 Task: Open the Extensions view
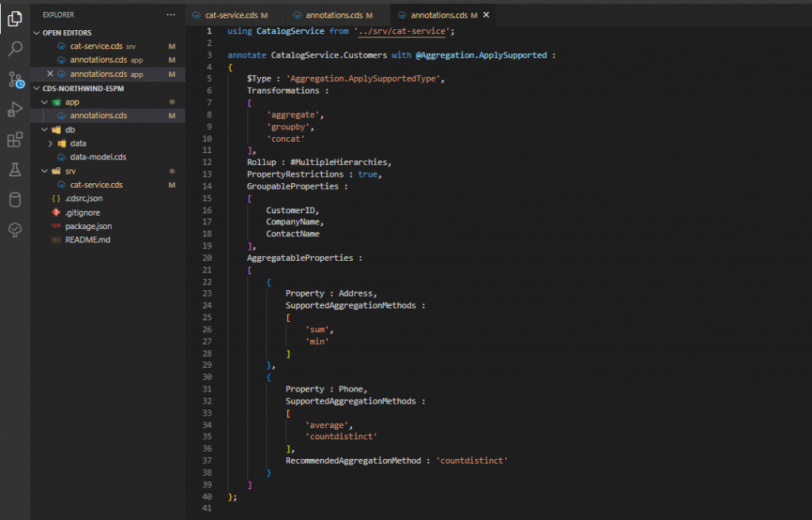coord(15,140)
